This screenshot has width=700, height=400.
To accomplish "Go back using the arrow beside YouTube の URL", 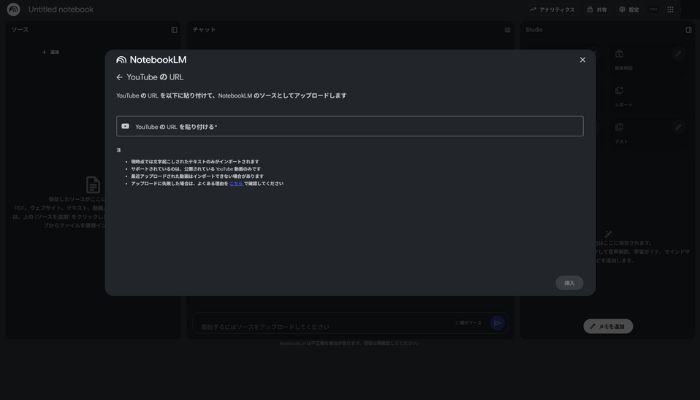I will click(119, 77).
